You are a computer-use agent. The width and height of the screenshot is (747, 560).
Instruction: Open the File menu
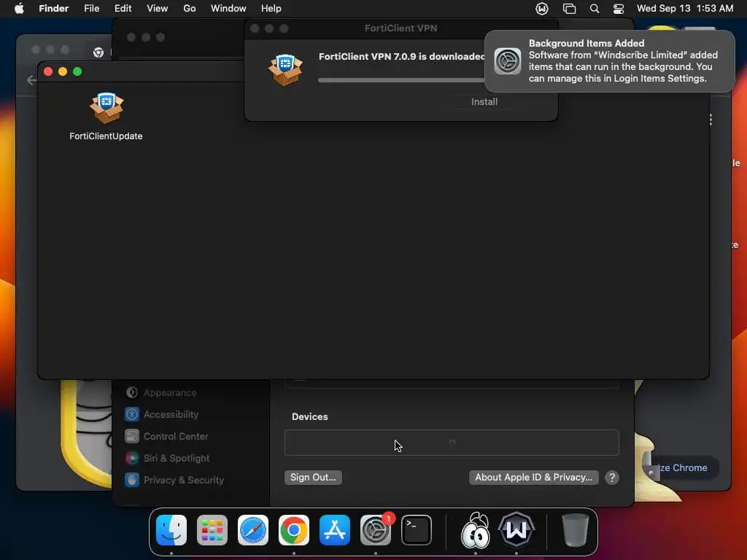click(x=91, y=9)
